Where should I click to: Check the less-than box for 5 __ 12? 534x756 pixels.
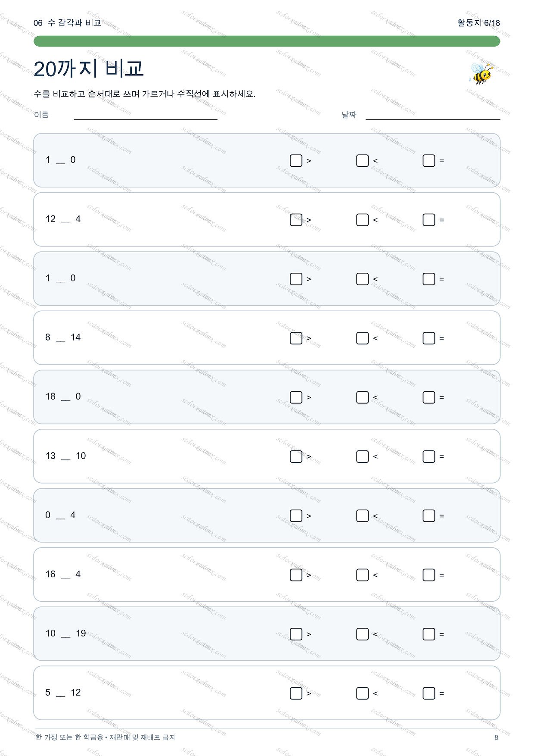pyautogui.click(x=362, y=693)
